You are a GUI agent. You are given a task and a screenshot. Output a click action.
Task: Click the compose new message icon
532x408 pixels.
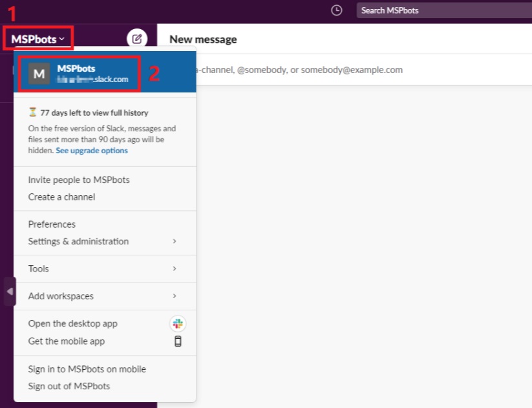tap(137, 39)
